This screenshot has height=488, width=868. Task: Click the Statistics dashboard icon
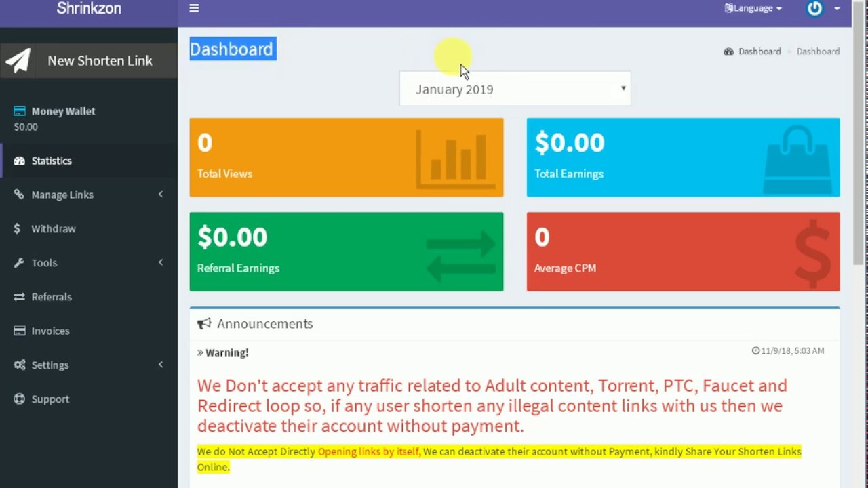point(19,161)
